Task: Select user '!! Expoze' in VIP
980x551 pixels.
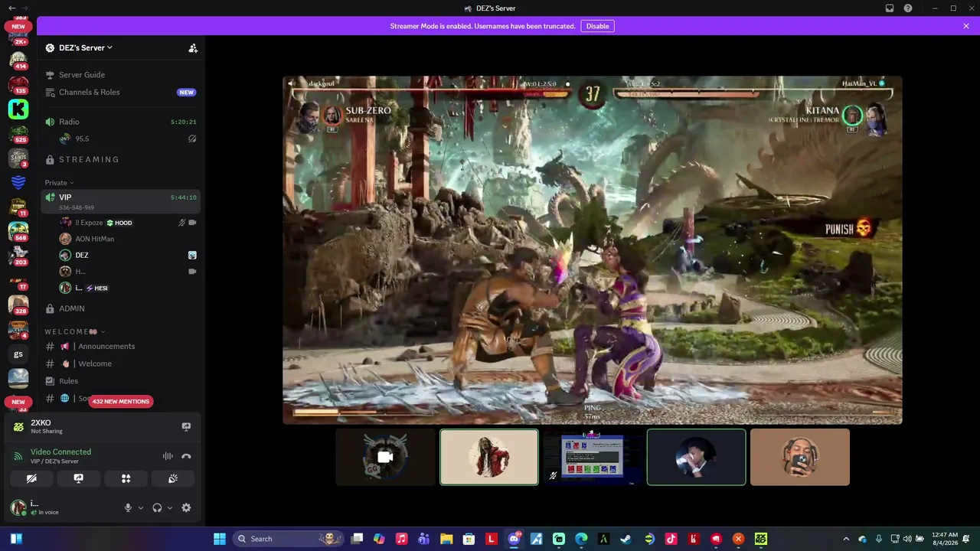Action: coord(128,223)
